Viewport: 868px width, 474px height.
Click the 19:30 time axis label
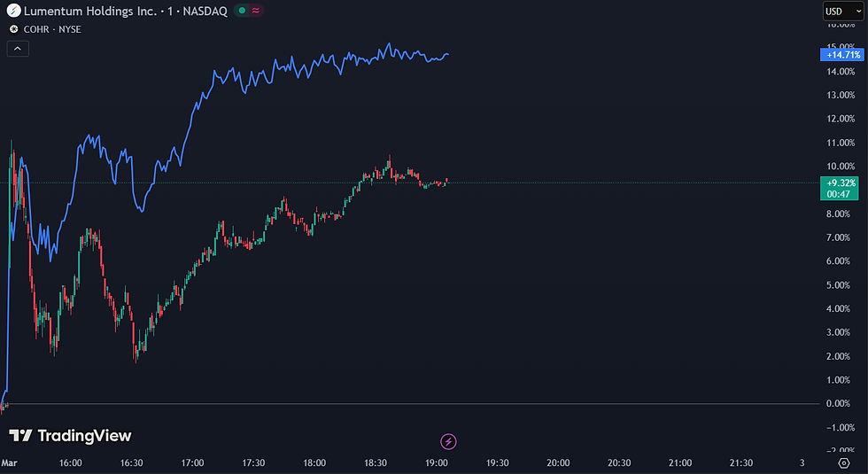497,462
